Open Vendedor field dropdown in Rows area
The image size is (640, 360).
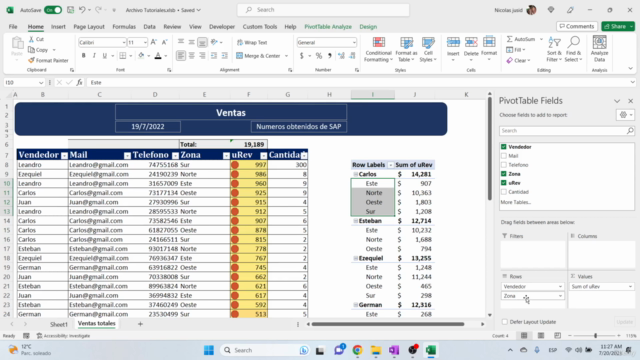point(560,287)
